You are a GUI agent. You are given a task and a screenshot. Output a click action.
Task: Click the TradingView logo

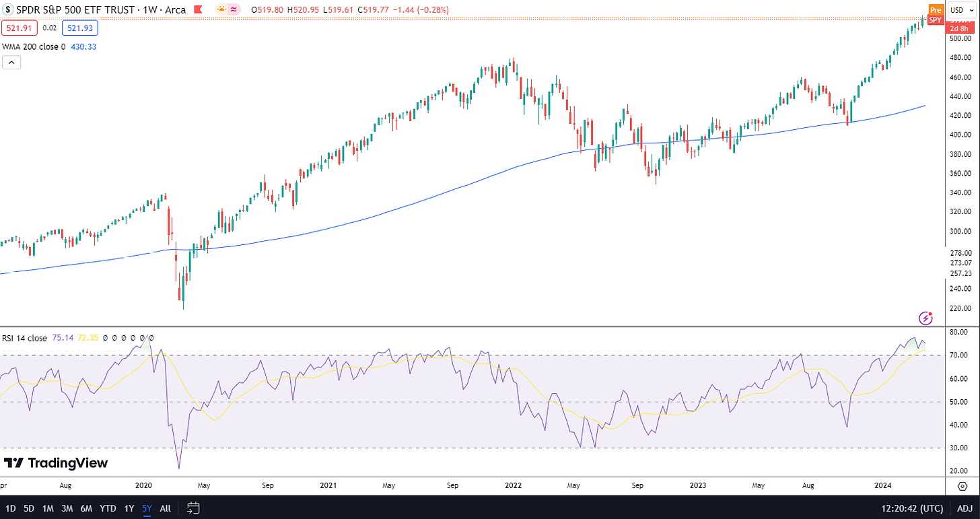(x=55, y=463)
